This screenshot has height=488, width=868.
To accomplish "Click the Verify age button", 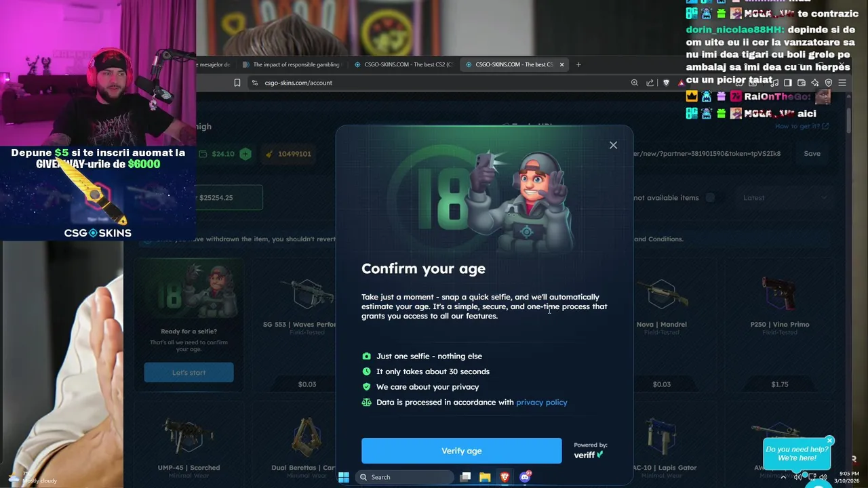I will point(461,451).
